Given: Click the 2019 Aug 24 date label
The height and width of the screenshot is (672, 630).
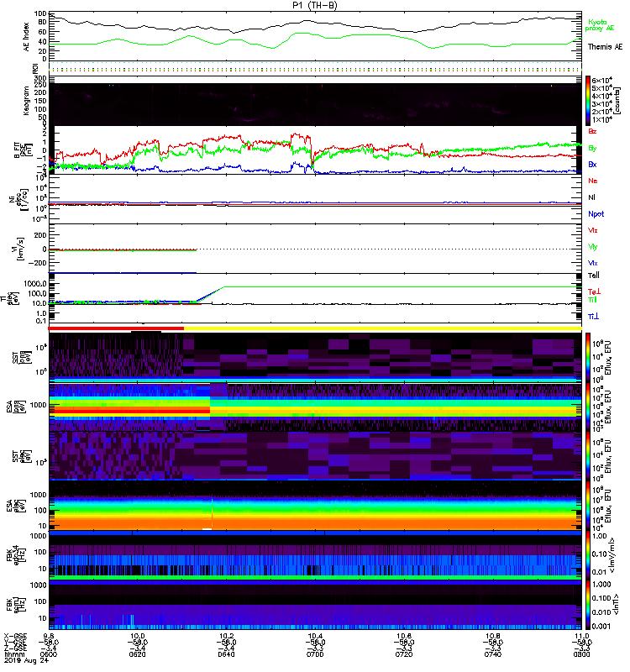Looking at the screenshot, I should point(26,661).
